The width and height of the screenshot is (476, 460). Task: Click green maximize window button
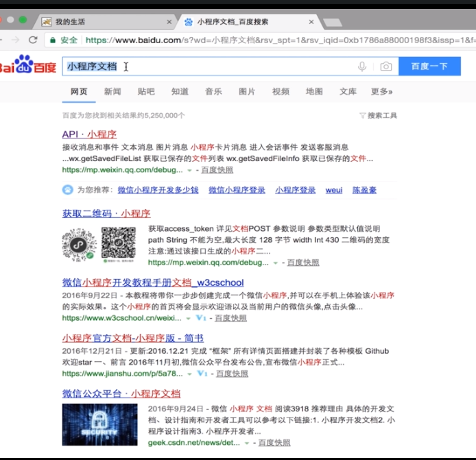tap(23, 20)
